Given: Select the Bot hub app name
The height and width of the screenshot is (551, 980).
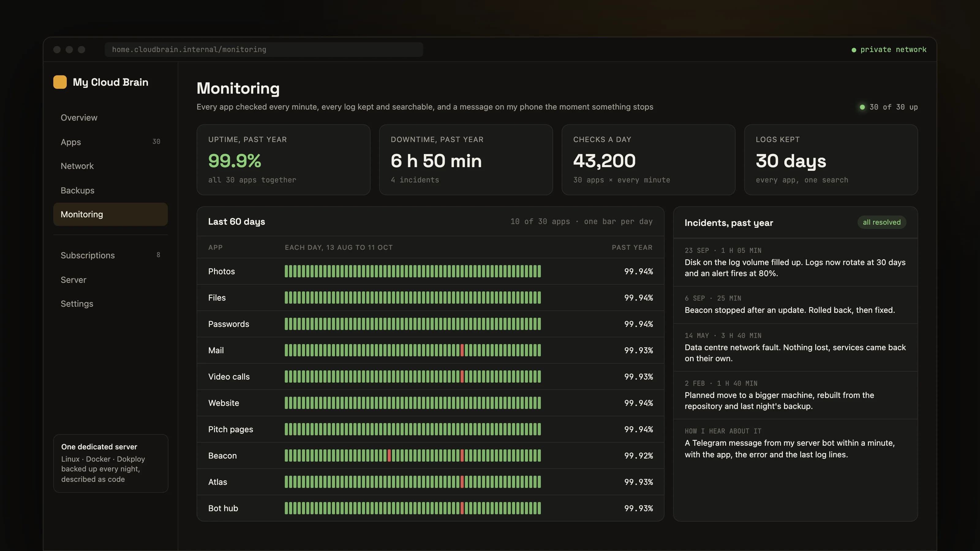Looking at the screenshot, I should (x=223, y=508).
